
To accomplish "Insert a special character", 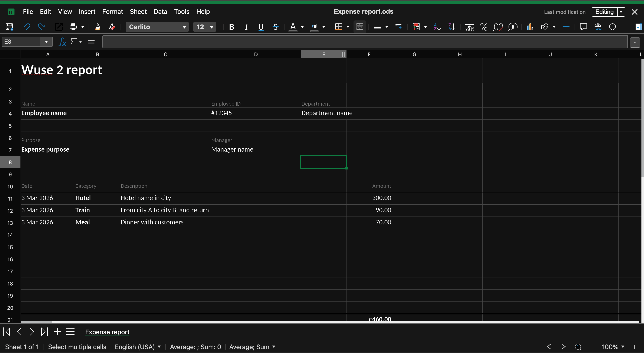I will click(613, 27).
